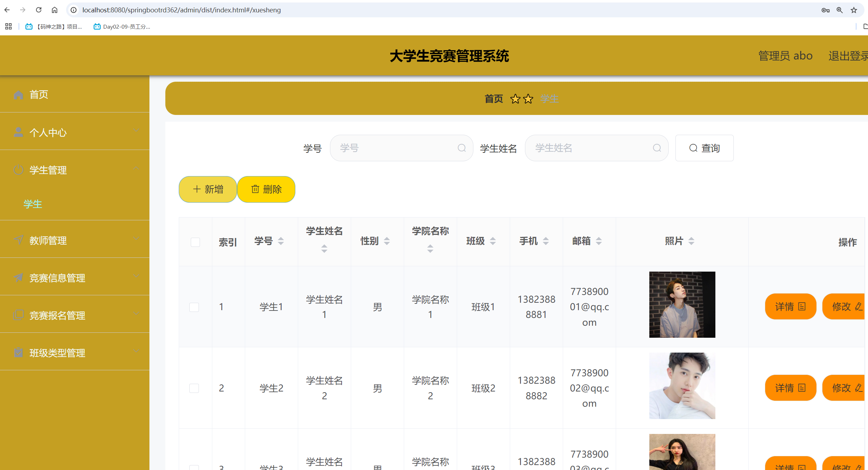The image size is (868, 470).
Task: Click the sort arrows on 性别 column
Action: click(387, 241)
